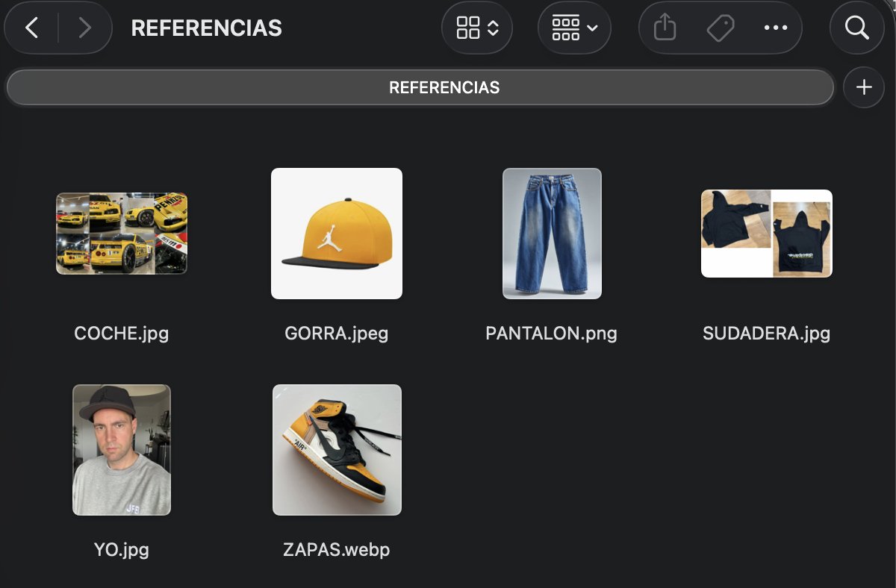Click the ZAPAS.webp file name
The width and height of the screenshot is (896, 588).
point(337,550)
